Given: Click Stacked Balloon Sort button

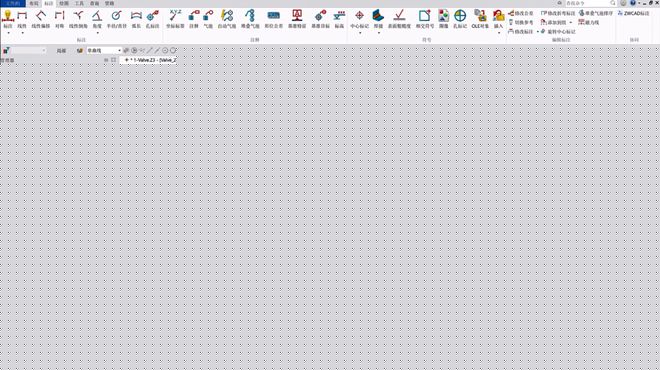Looking at the screenshot, I should [596, 13].
